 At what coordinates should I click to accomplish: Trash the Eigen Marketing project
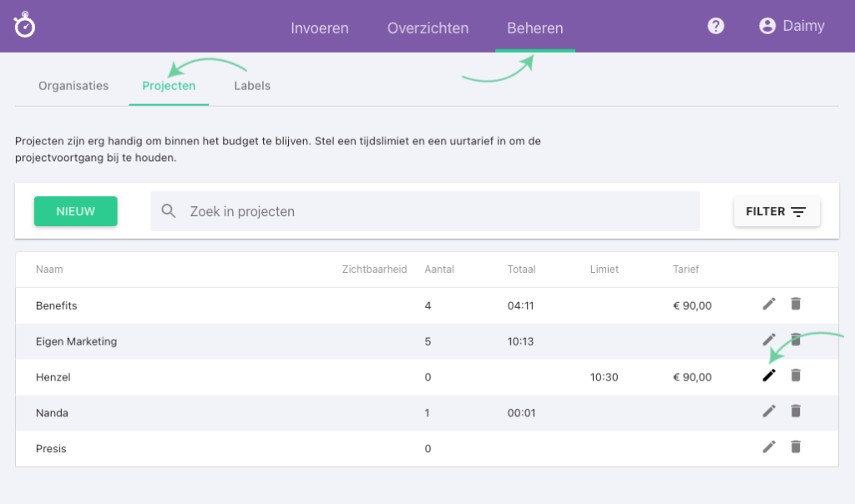tap(796, 340)
